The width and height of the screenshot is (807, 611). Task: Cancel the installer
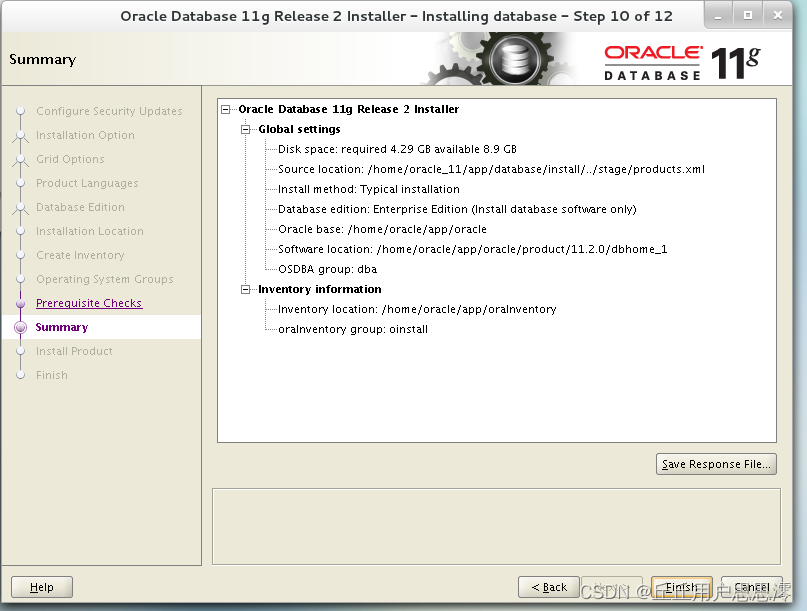pyautogui.click(x=751, y=587)
